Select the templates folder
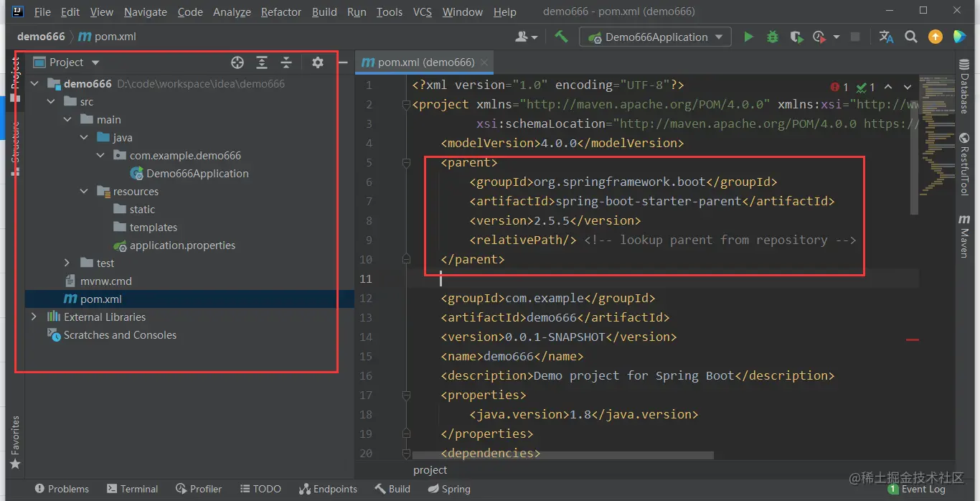The image size is (980, 501). 145,228
